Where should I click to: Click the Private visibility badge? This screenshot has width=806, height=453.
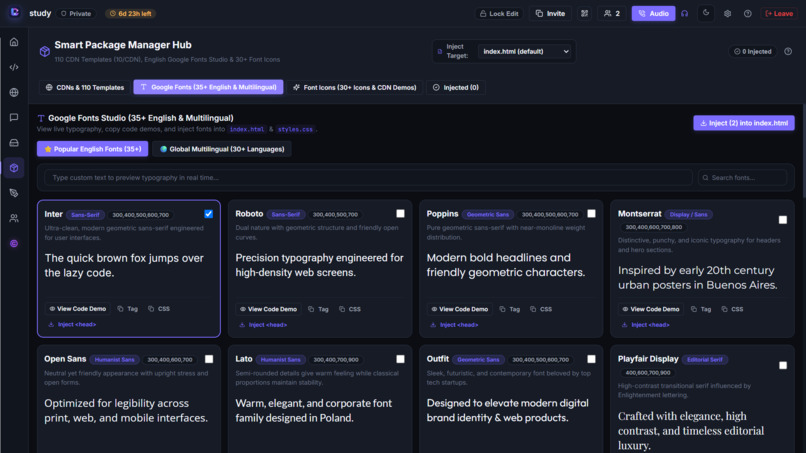tap(76, 14)
